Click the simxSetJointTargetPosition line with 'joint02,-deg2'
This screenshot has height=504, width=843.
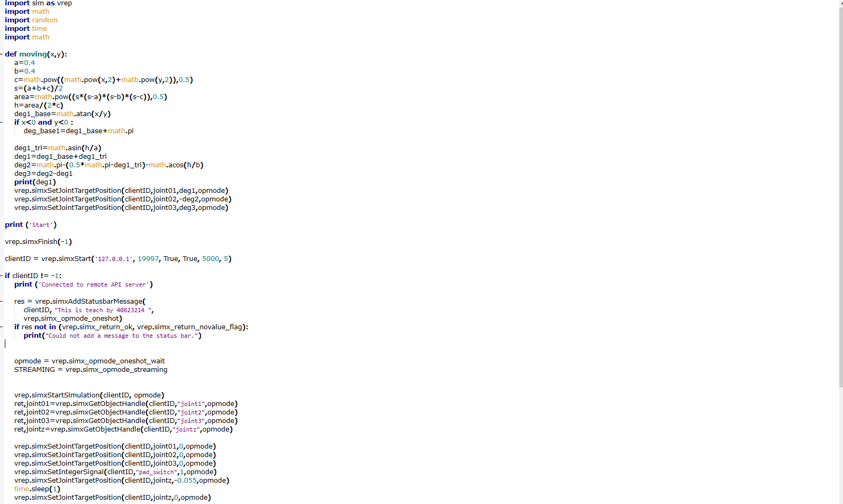[123, 199]
